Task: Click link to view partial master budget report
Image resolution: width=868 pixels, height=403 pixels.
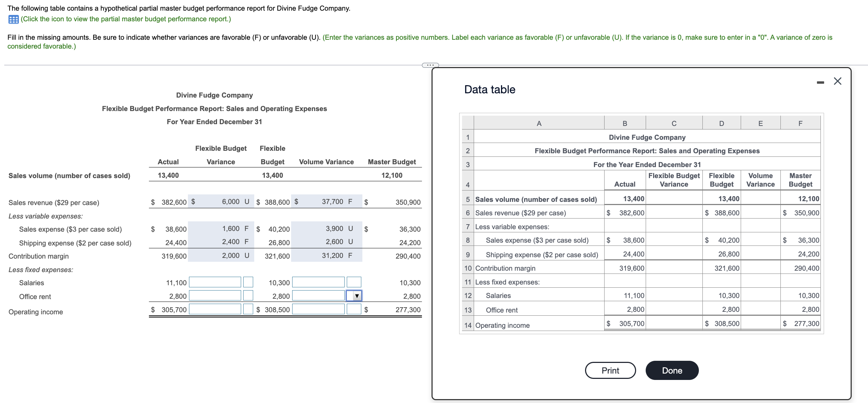Action: tap(126, 19)
